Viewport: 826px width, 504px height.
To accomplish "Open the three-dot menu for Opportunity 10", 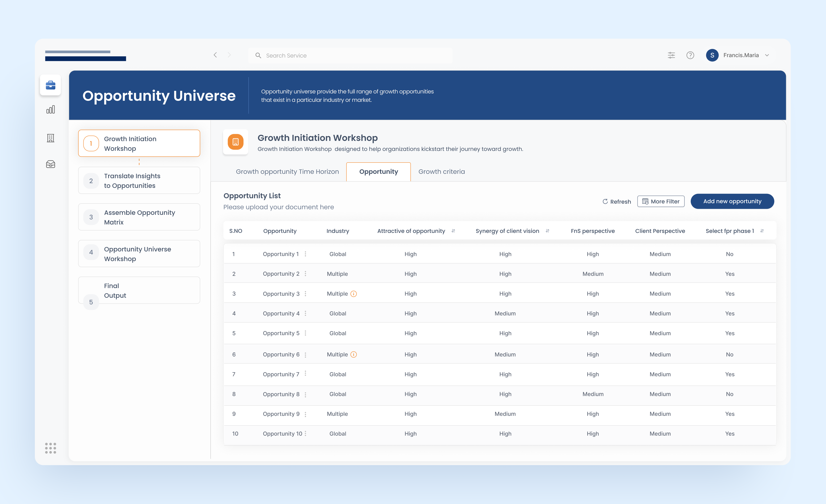I will [305, 434].
